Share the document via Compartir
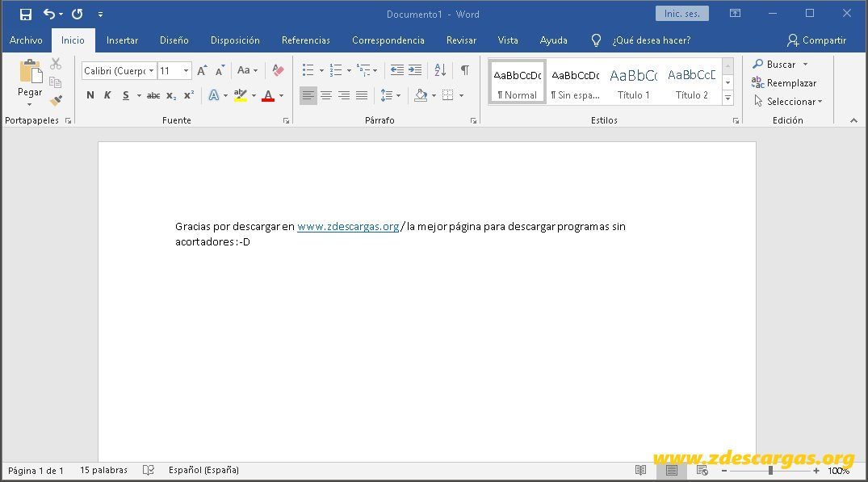The height and width of the screenshot is (482, 868). tap(816, 40)
